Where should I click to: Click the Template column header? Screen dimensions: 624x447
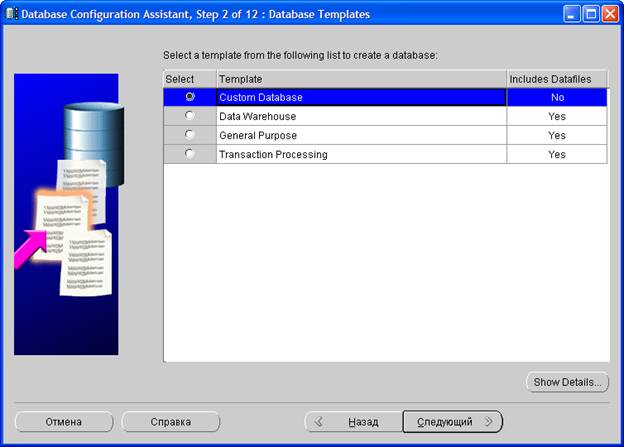(361, 79)
